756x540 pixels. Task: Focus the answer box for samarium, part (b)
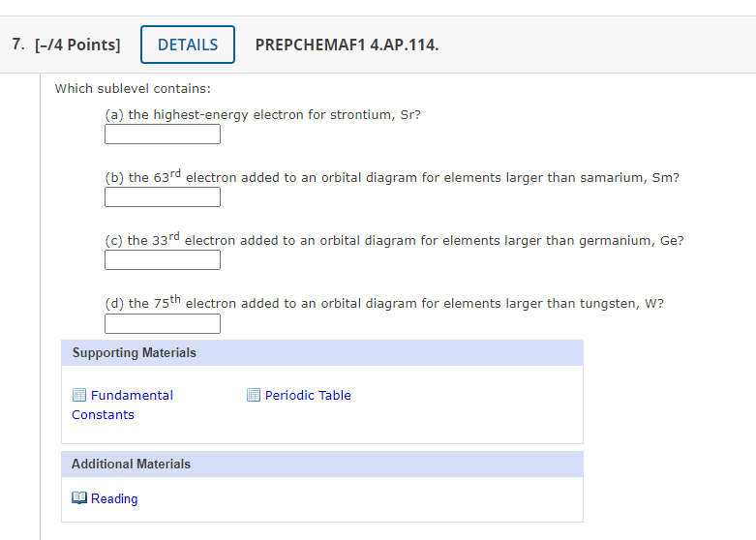[x=163, y=196]
